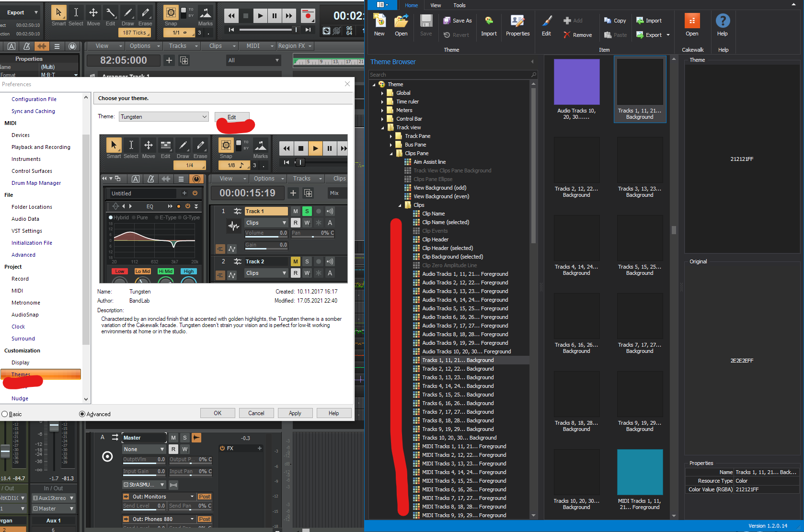Select Smart tool in Cakewalk toolbar
Screen dimensions: 804x532
tap(58, 15)
